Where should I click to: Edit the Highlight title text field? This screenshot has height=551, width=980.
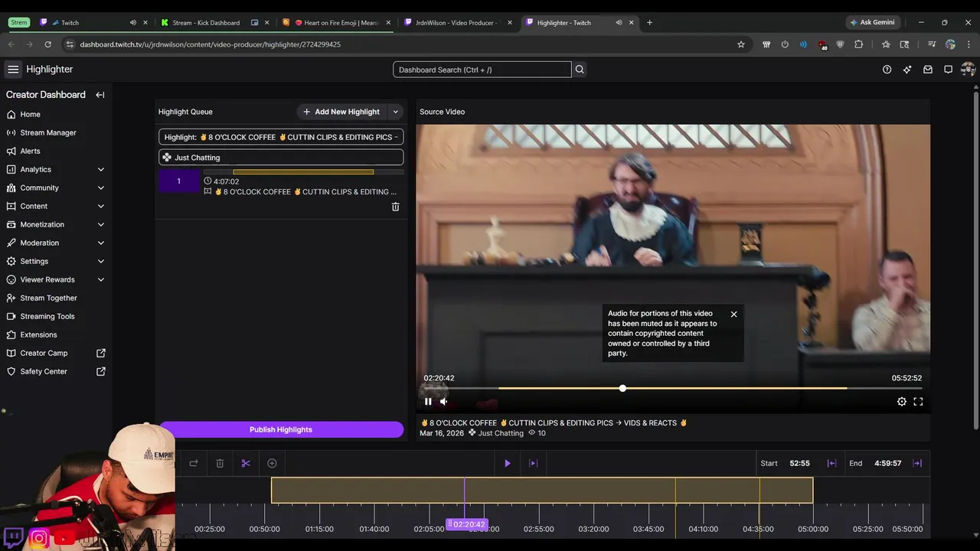(x=281, y=137)
